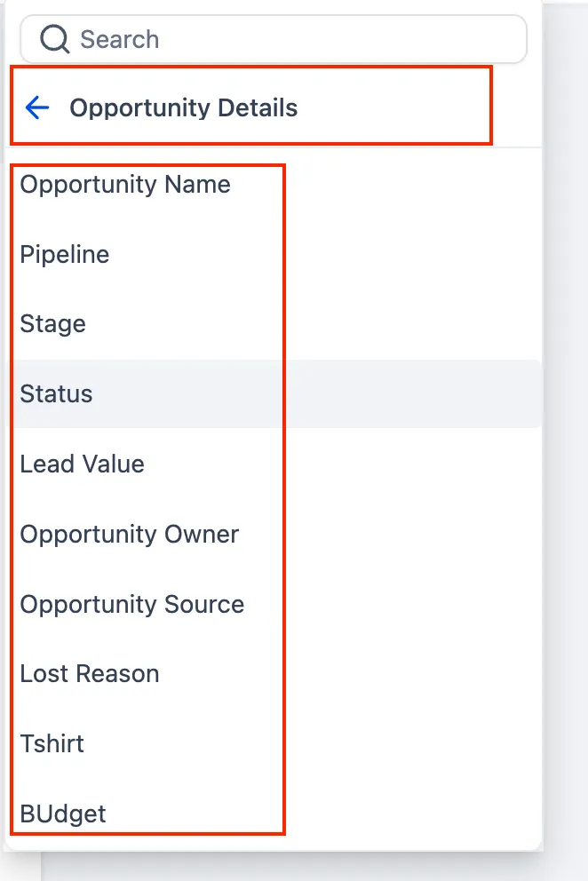Open the Status entry in Opportunity Details
This screenshot has width=588, height=881.
coord(274,393)
